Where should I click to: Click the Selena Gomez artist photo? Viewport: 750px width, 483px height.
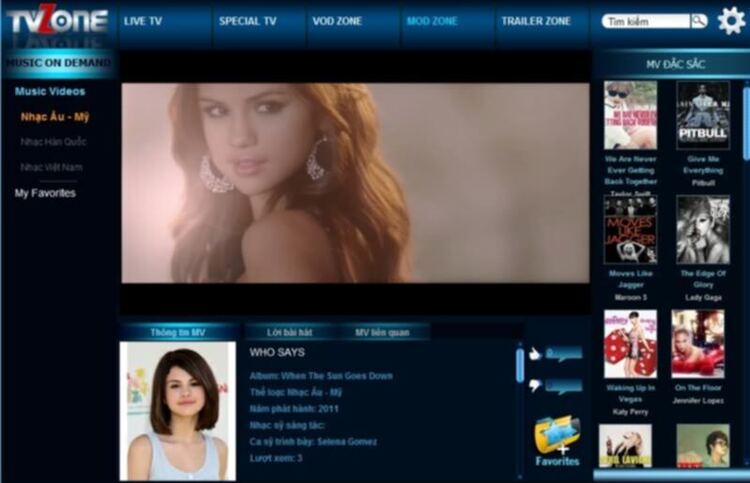[177, 411]
